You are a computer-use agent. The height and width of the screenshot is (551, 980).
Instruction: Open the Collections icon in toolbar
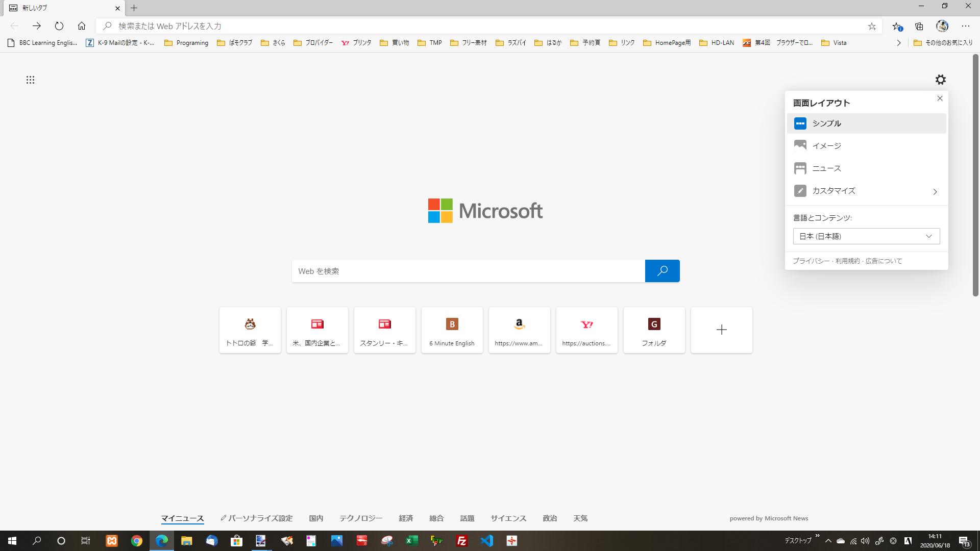(x=919, y=26)
